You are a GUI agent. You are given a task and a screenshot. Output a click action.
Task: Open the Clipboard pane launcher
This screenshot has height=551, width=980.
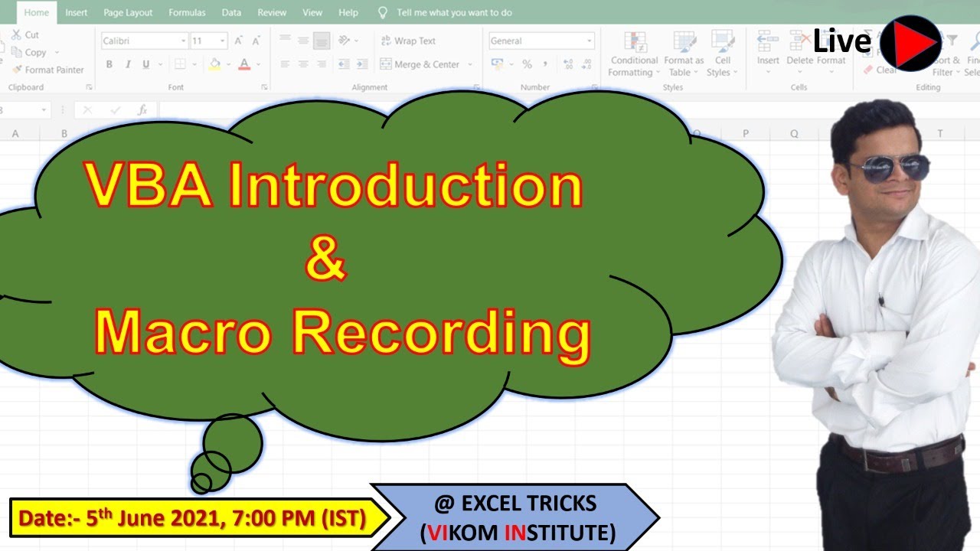click(x=90, y=88)
